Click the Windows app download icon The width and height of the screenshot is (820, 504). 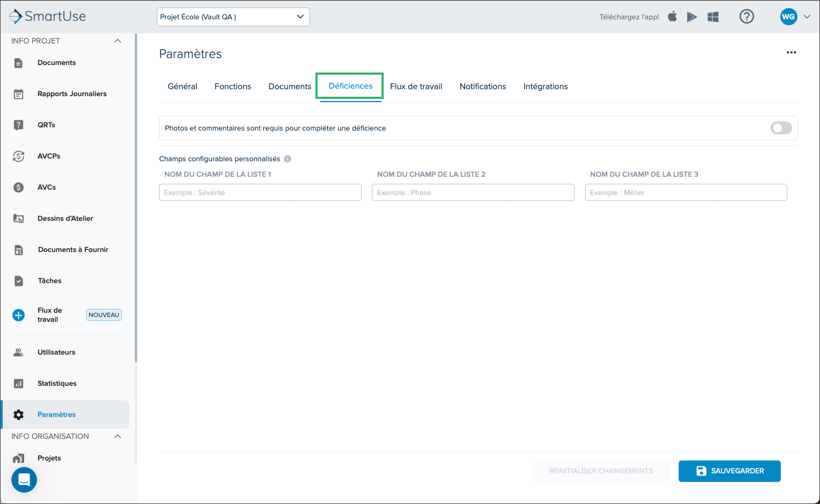[713, 17]
